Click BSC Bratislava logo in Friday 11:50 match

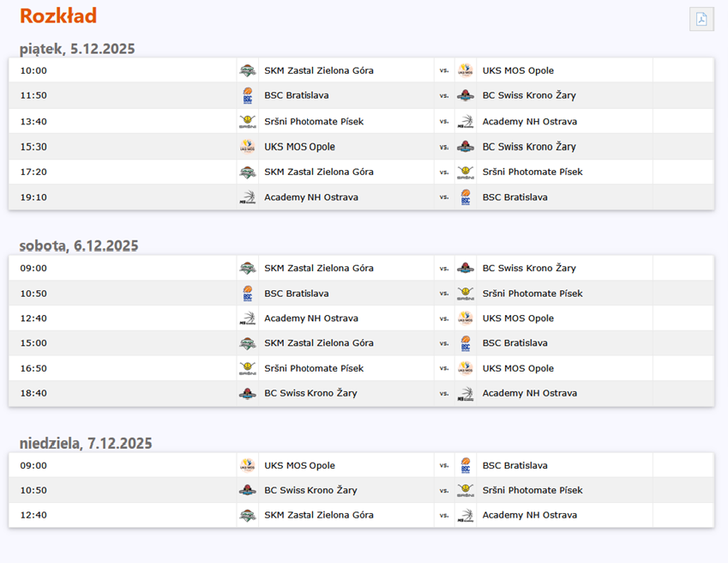click(x=247, y=95)
